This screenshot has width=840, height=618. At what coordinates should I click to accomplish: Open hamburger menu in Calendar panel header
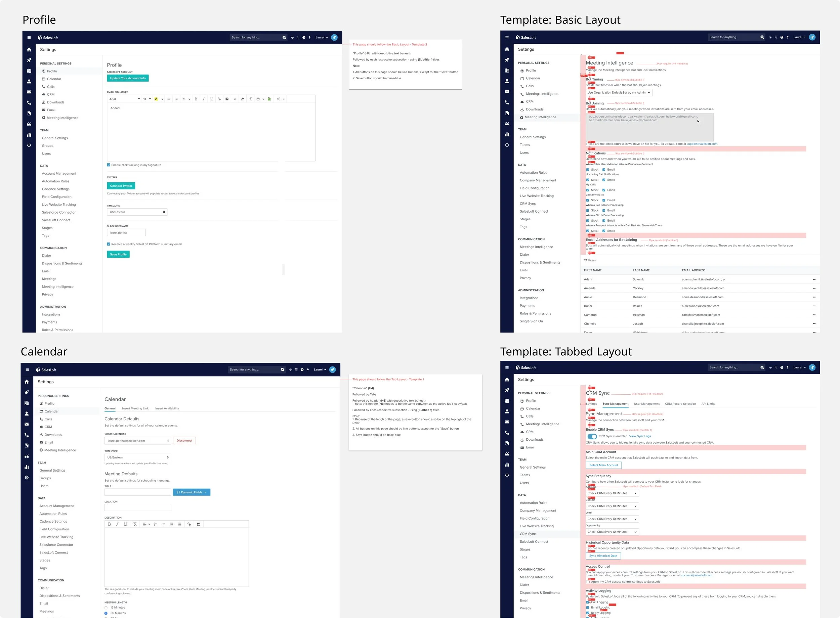[x=27, y=369]
